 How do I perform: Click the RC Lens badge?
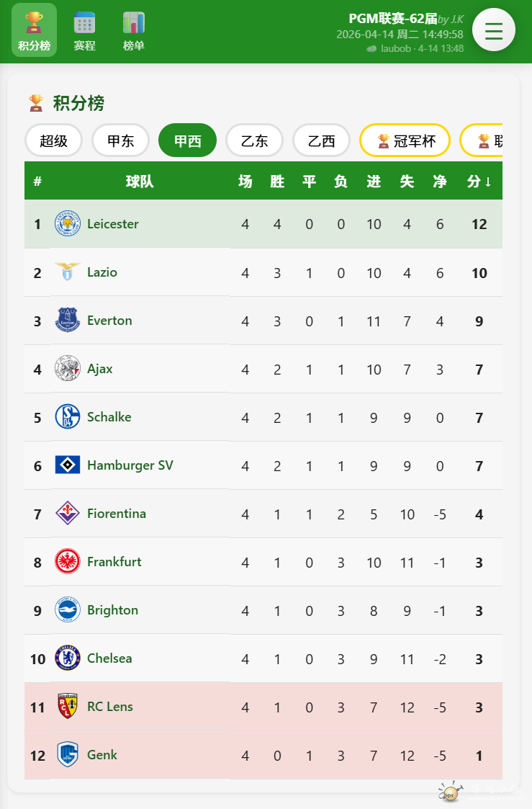coord(68,707)
